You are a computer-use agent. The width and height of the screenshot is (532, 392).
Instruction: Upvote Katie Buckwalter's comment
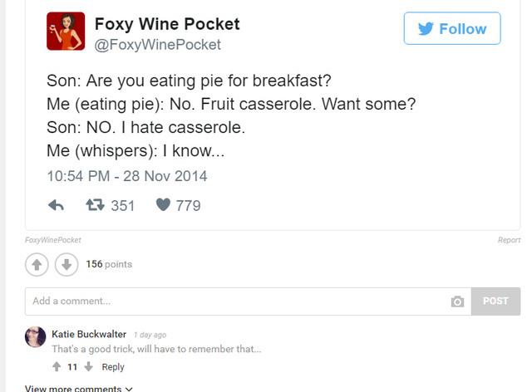57,367
